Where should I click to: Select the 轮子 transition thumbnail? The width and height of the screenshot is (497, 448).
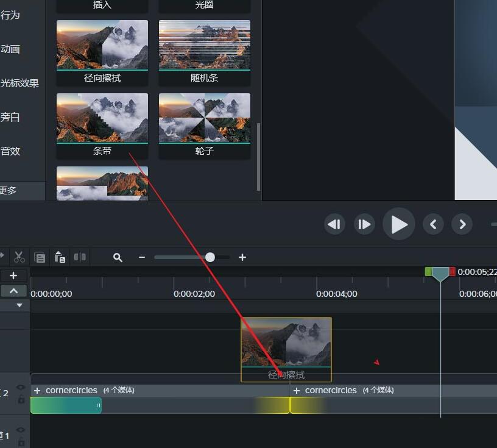point(204,119)
